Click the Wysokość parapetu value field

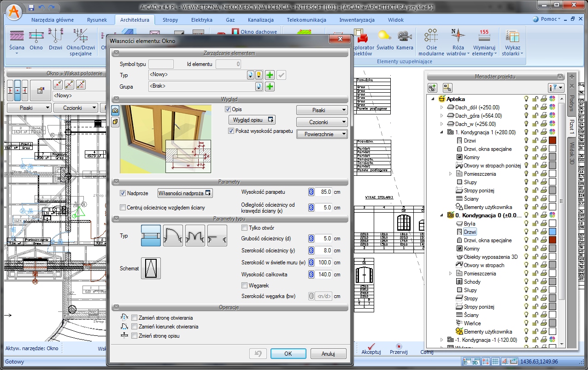(x=324, y=192)
